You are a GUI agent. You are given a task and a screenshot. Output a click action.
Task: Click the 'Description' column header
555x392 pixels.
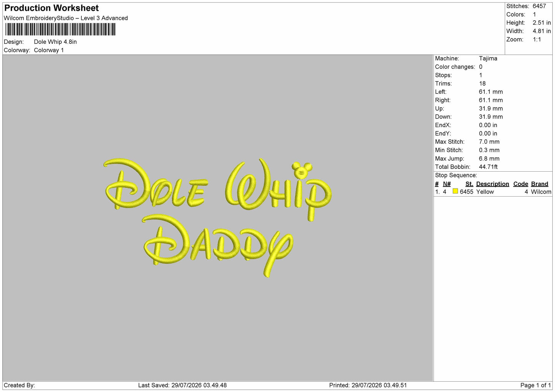point(492,184)
